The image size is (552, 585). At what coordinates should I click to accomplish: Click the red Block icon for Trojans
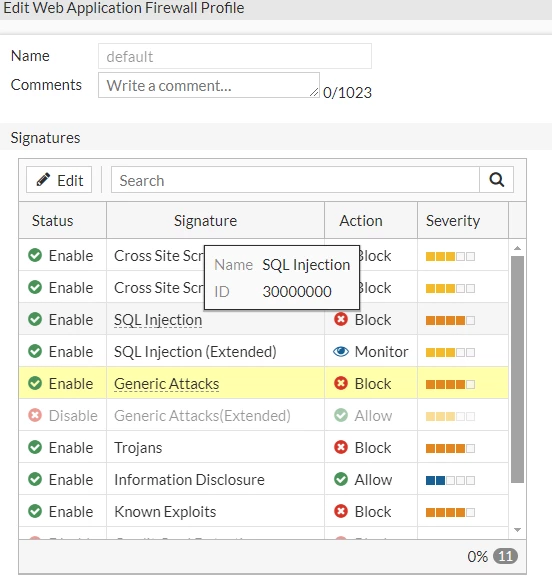(x=341, y=447)
